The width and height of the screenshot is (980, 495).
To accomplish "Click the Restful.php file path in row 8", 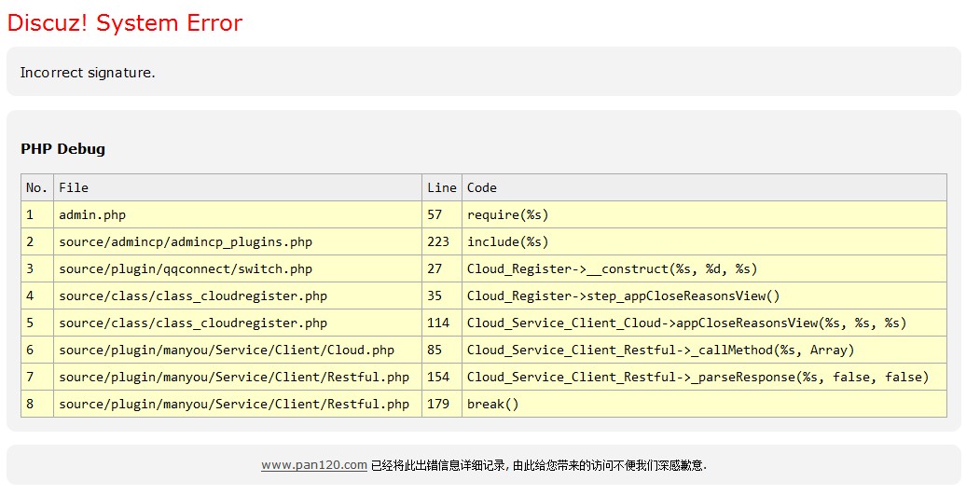I will (234, 404).
